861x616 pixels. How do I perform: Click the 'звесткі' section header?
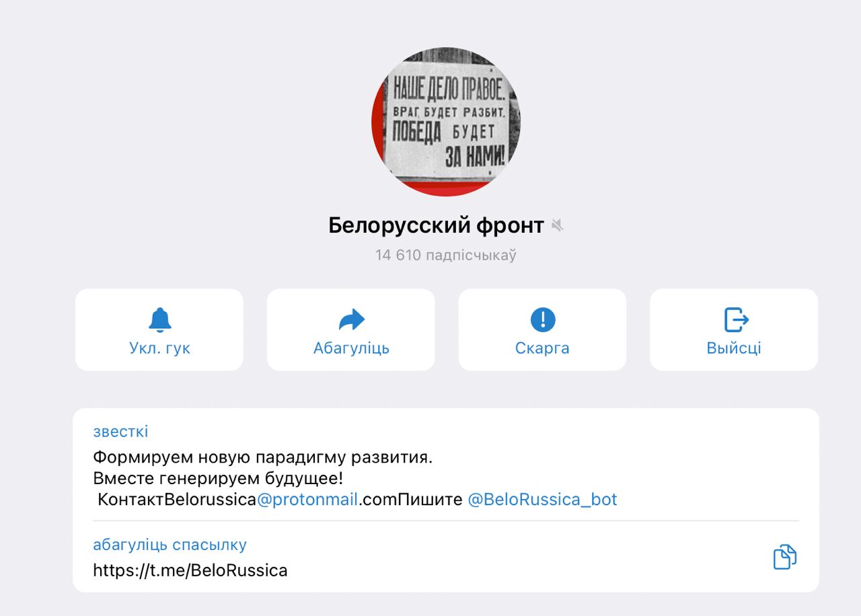click(120, 432)
